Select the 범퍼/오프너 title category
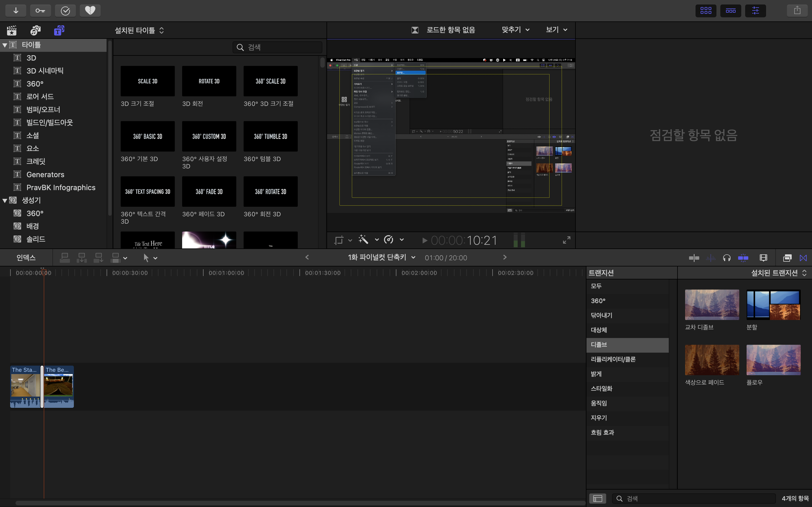 point(43,110)
